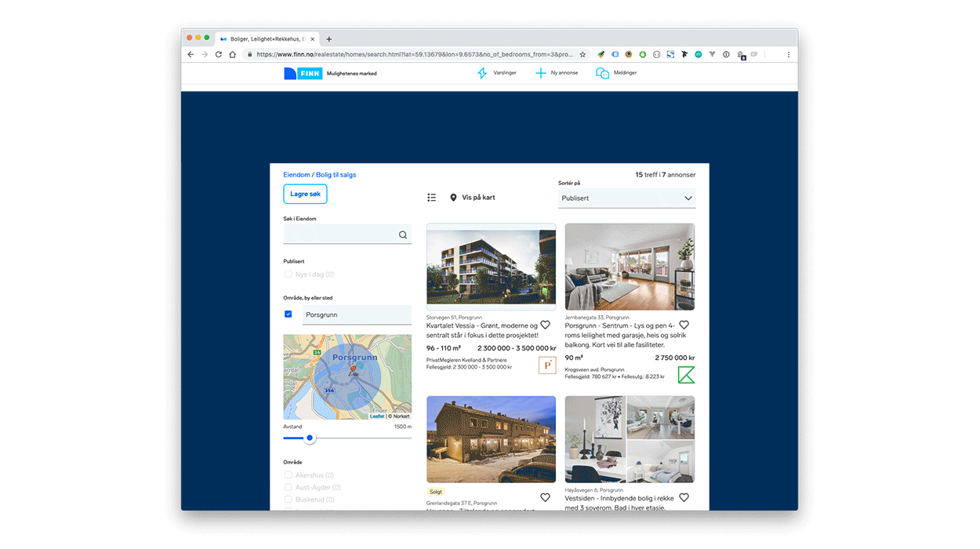Favorite the Porsgrunn - Sentrum listing heart
Viewport: 980px width, 549px height.
684,325
